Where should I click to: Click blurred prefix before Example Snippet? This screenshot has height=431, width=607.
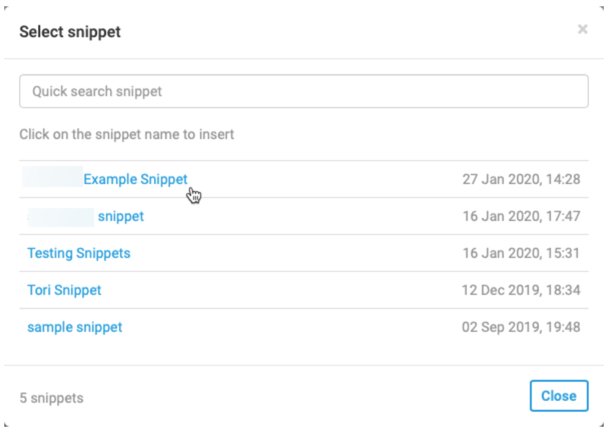[x=52, y=179]
